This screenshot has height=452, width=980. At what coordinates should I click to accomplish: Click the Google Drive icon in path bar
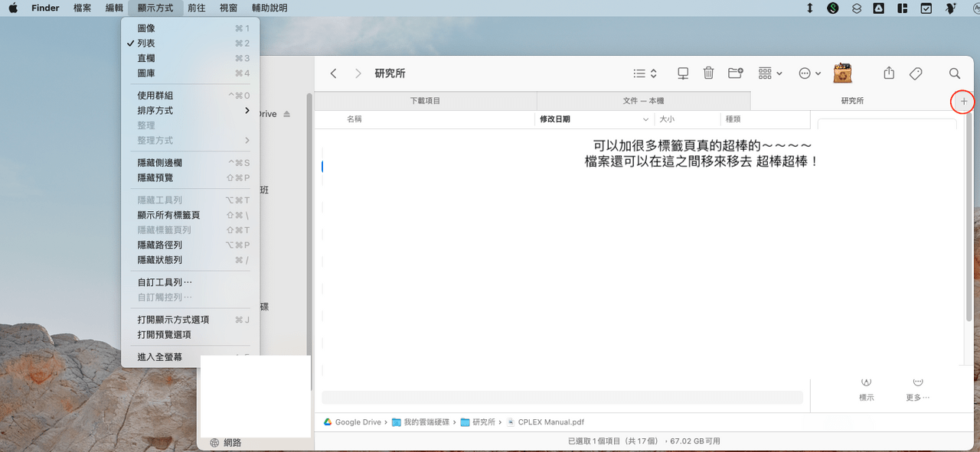click(x=327, y=422)
